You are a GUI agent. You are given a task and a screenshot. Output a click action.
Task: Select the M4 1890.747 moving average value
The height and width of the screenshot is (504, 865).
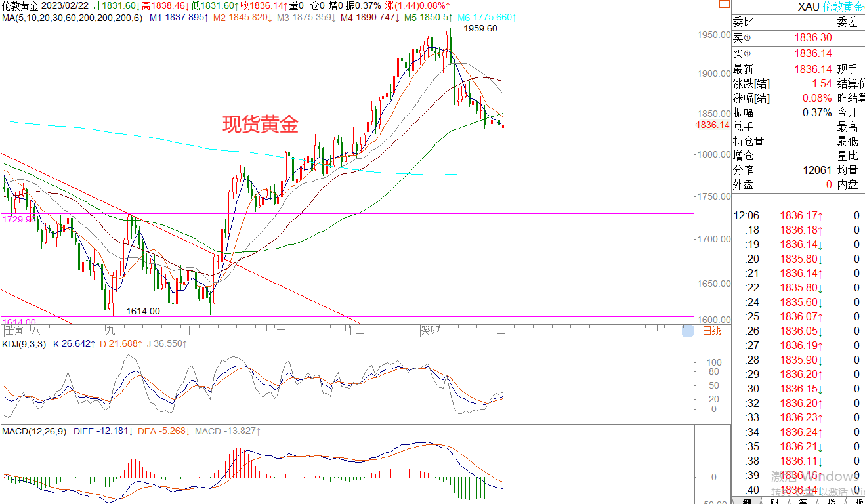pyautogui.click(x=371, y=18)
